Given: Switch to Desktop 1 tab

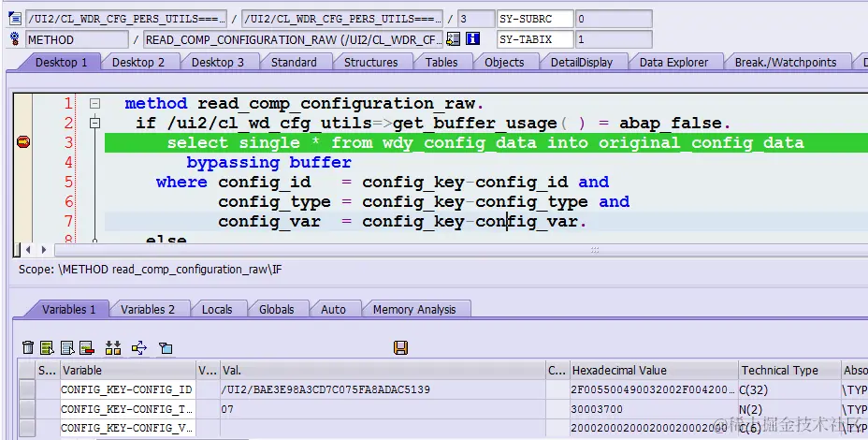Looking at the screenshot, I should [61, 62].
